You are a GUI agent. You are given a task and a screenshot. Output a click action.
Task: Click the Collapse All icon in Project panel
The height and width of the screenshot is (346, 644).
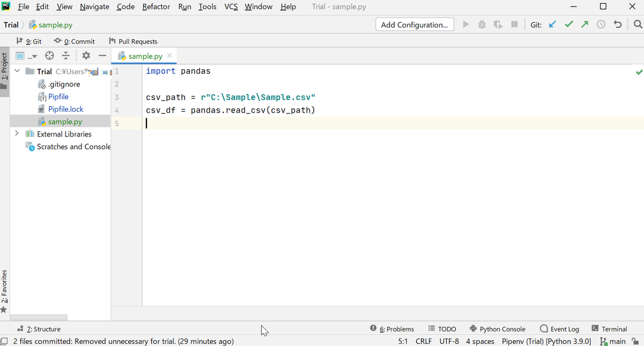point(66,55)
